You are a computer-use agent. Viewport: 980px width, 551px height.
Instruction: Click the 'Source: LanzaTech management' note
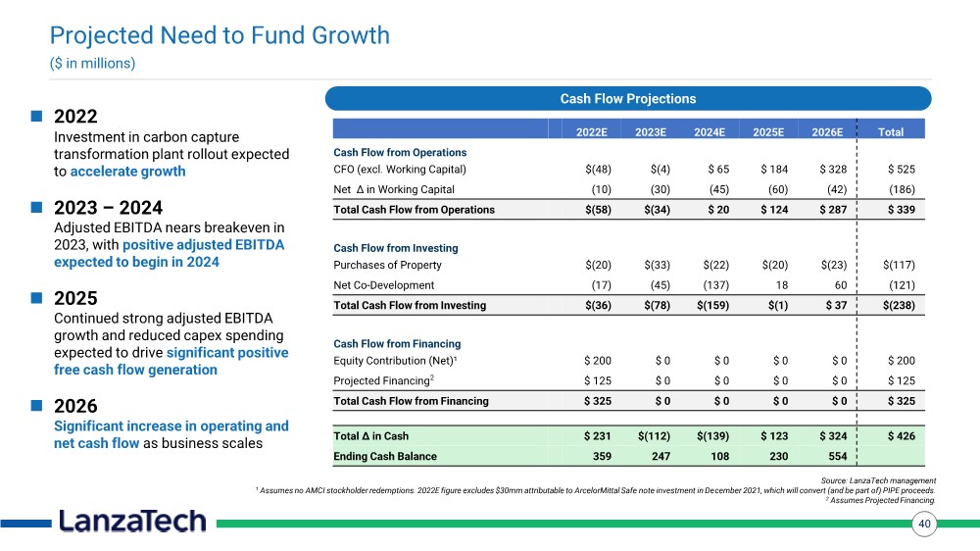(x=878, y=480)
